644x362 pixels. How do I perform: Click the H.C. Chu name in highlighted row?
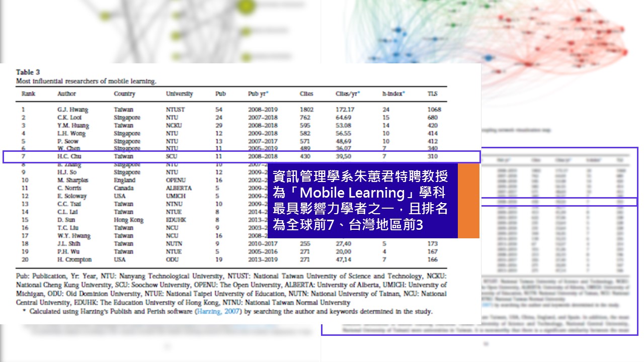pyautogui.click(x=70, y=157)
